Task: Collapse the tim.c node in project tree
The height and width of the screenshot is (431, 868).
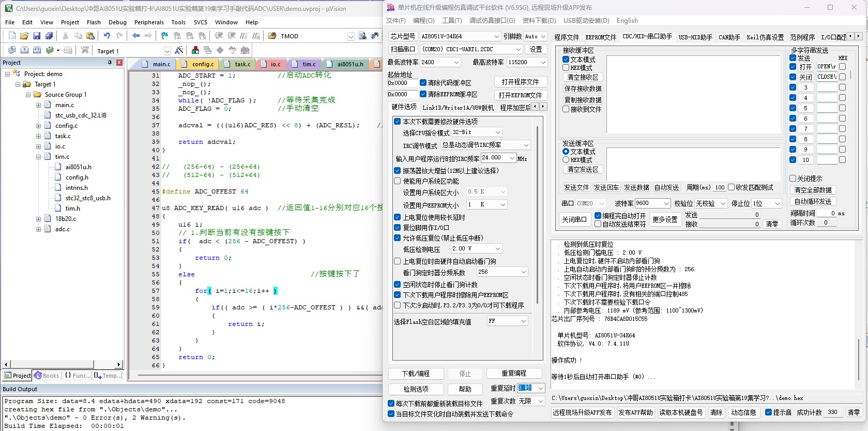Action: [x=38, y=157]
